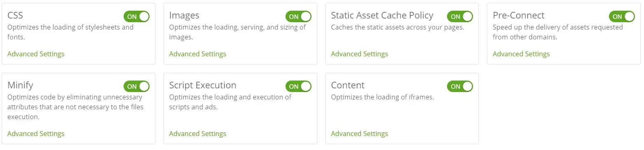Image resolution: width=644 pixels, height=150 pixels.
Task: Open Advanced Settings for Content
Action: (x=360, y=134)
